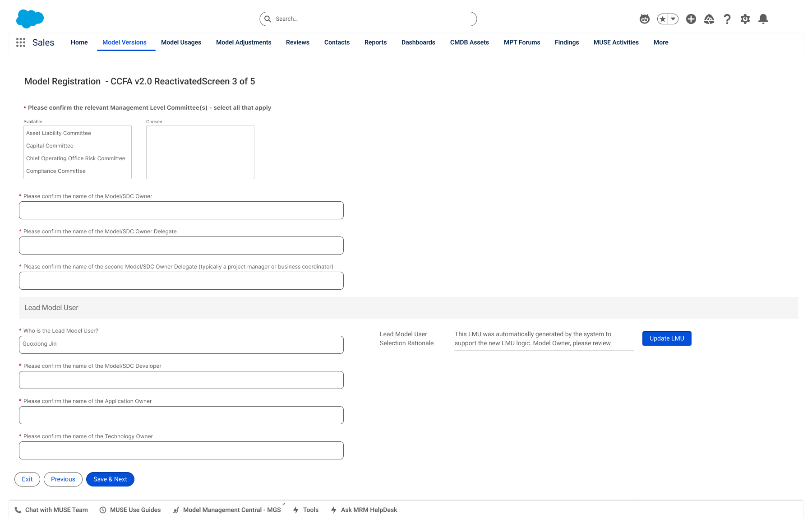
Task: Go to the Dashboards tab
Action: 419,42
